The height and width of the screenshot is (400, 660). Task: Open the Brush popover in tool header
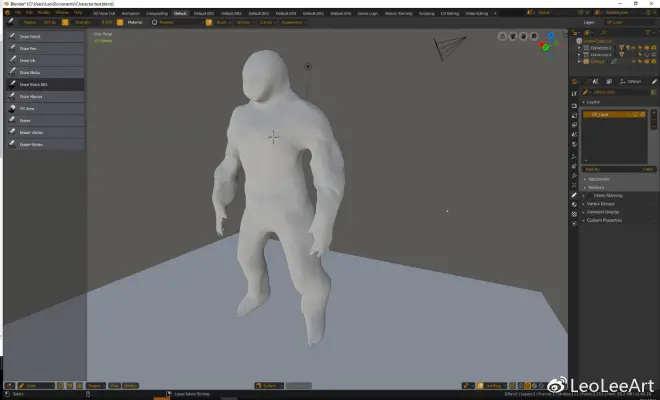pos(223,22)
